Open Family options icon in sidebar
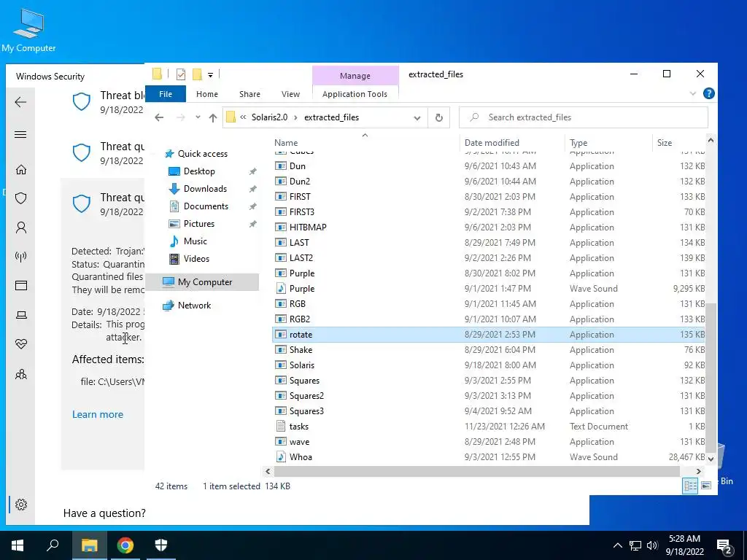747x560 pixels. tap(21, 374)
